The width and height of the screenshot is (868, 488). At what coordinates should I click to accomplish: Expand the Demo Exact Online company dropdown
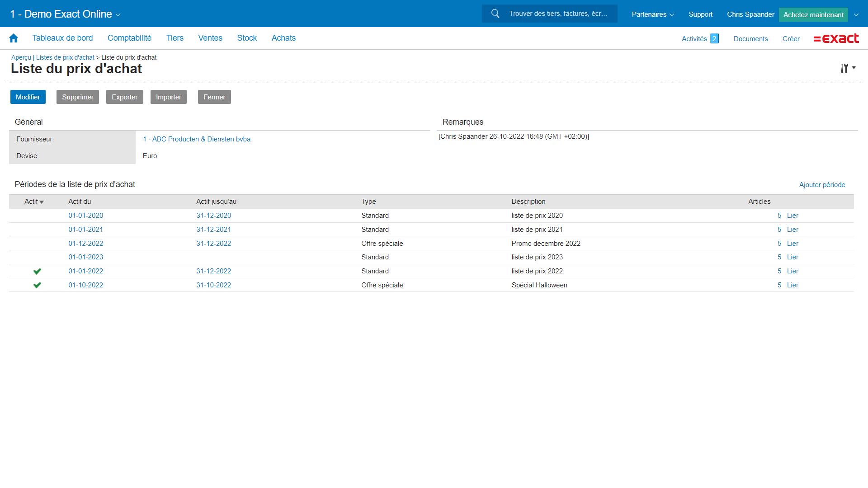coord(118,15)
